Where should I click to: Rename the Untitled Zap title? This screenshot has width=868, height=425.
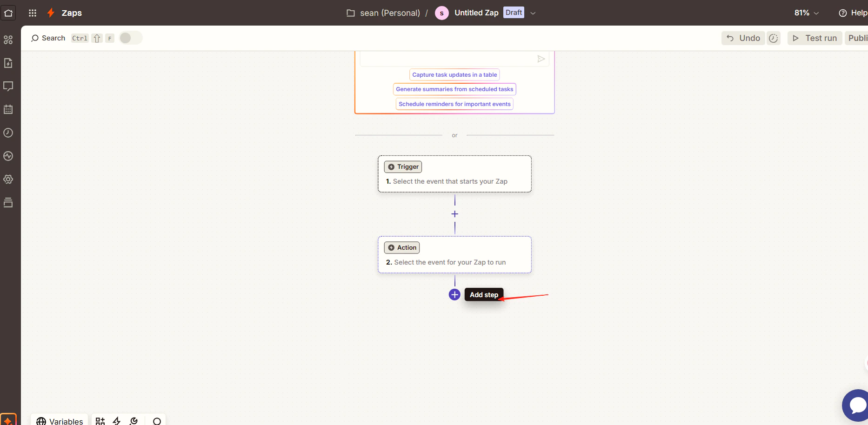click(x=476, y=13)
